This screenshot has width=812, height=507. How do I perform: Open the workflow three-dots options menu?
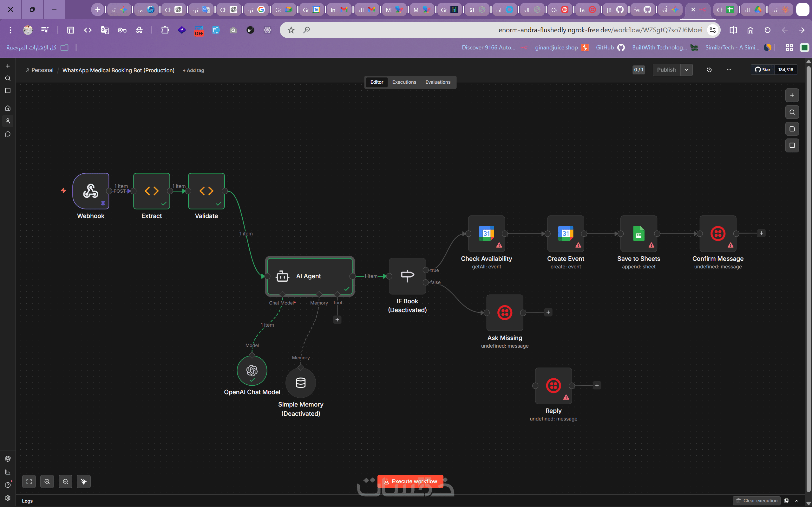click(x=729, y=70)
